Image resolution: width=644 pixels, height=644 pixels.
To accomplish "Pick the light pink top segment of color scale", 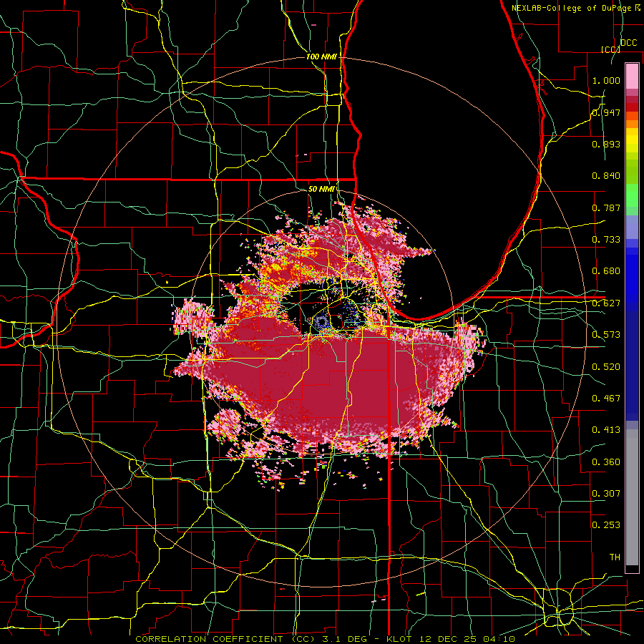I will pos(632,77).
